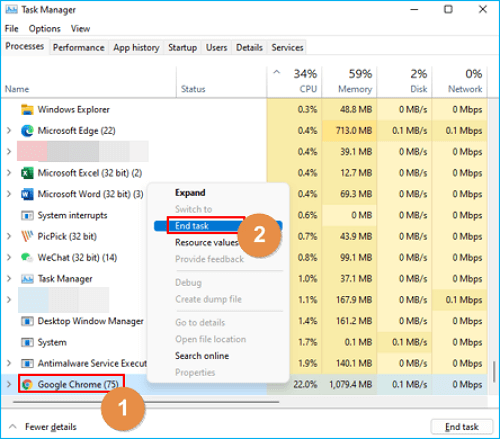Open the File menu

(12, 29)
